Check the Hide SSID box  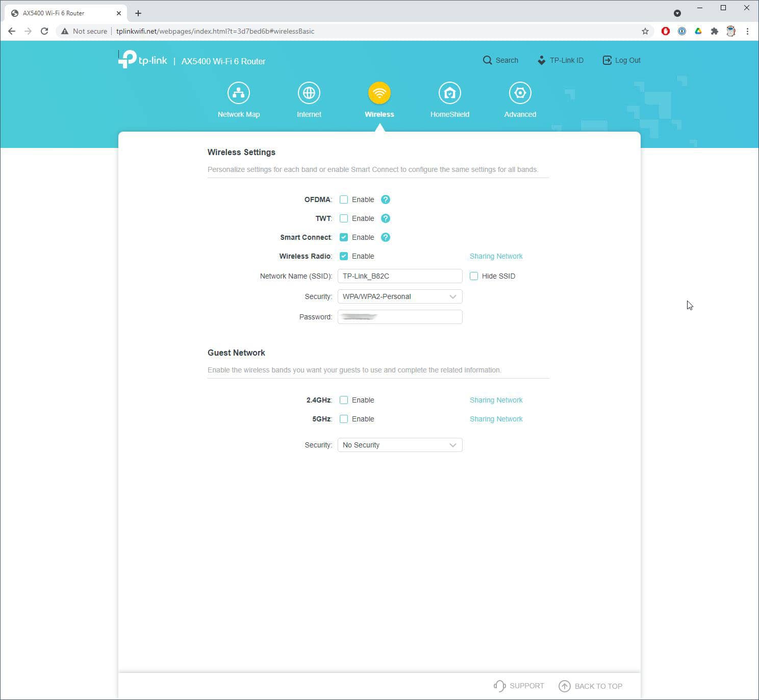pyautogui.click(x=474, y=276)
